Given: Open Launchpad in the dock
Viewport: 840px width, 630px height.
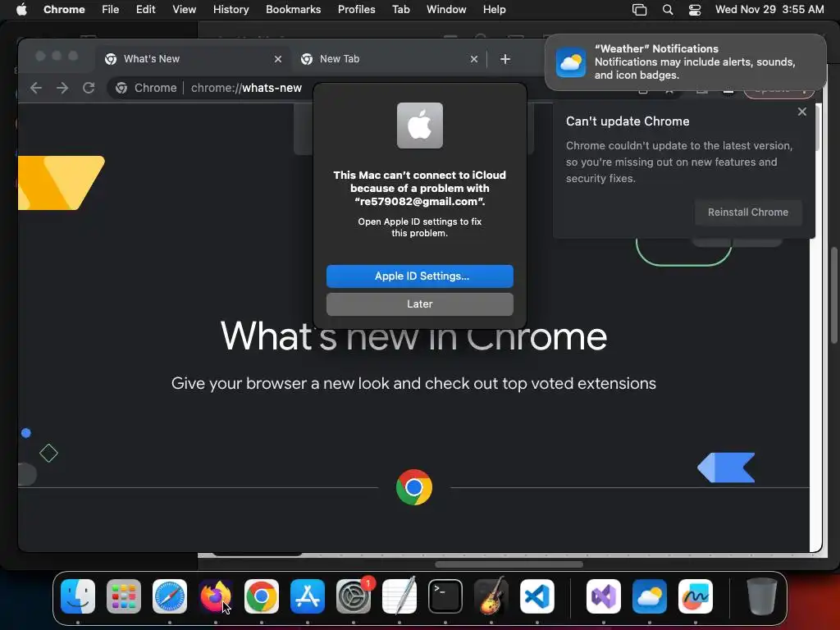Looking at the screenshot, I should pyautogui.click(x=124, y=596).
